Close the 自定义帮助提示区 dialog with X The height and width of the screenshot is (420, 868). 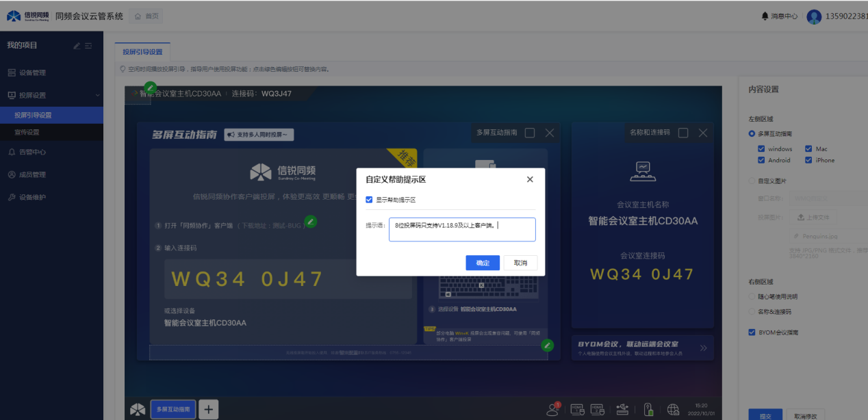point(530,179)
